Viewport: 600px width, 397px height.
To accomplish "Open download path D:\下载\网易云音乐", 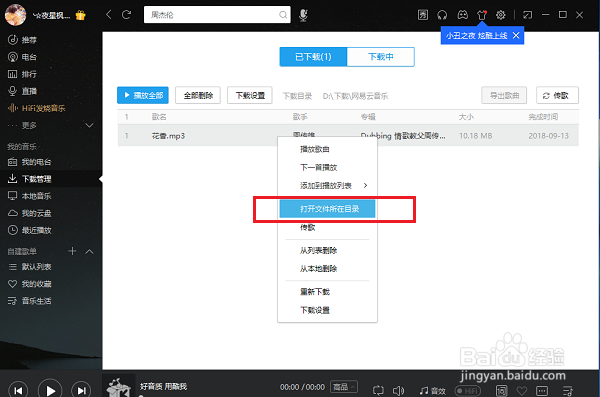I will coord(355,96).
